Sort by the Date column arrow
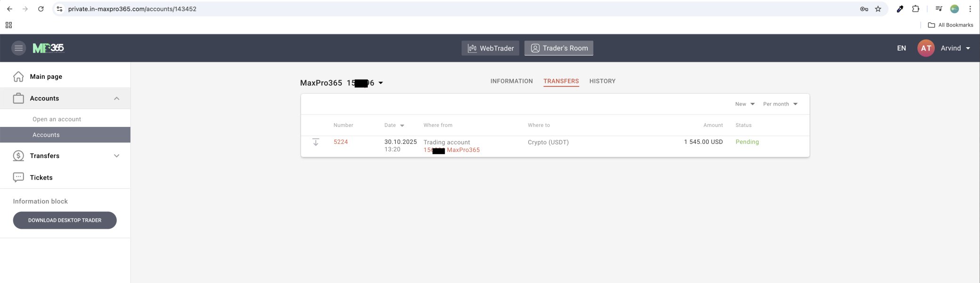 pyautogui.click(x=402, y=125)
